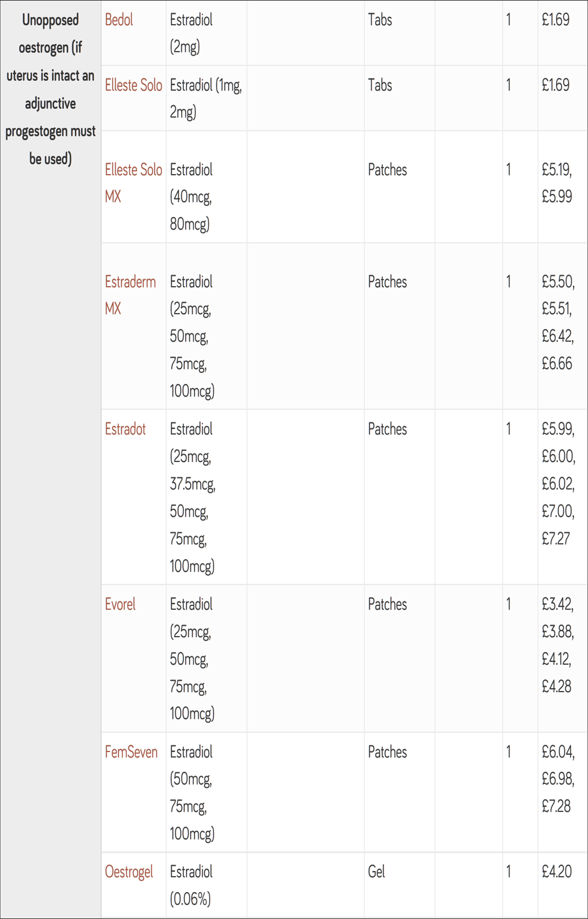Select the Estradiol (1mg, 2mg) ingredient cell
588x919 pixels.
coord(206,98)
